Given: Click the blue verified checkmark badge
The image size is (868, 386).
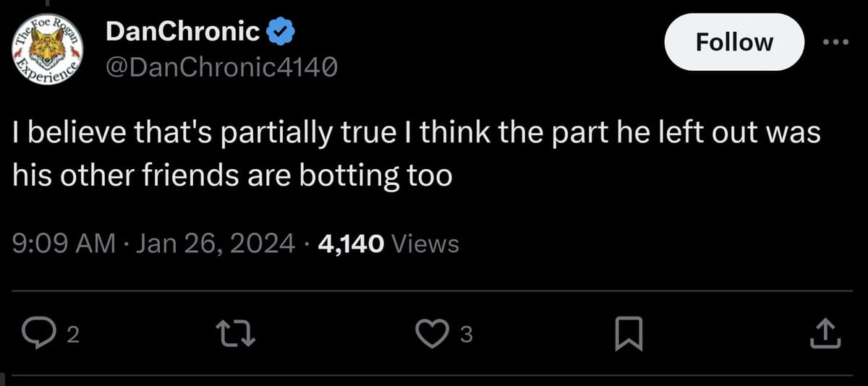Looking at the screenshot, I should (280, 31).
